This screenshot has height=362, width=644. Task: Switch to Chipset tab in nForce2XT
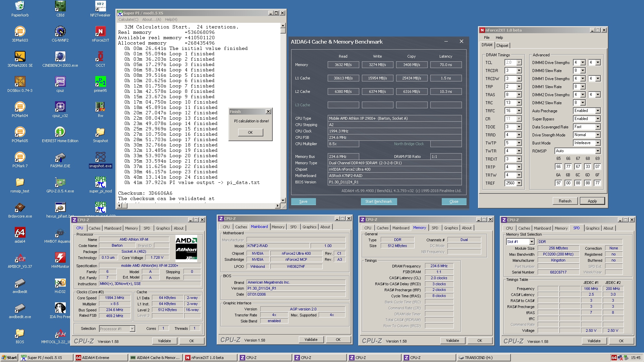click(502, 46)
